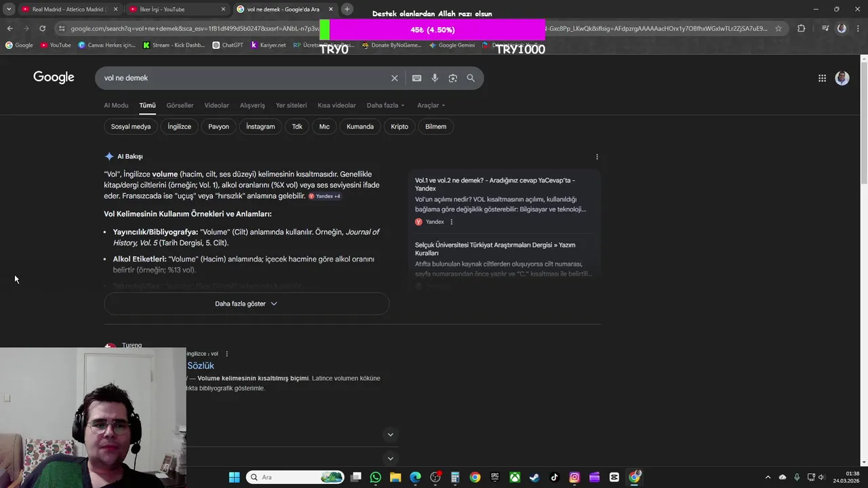Apply the Tdk filter chip

297,127
